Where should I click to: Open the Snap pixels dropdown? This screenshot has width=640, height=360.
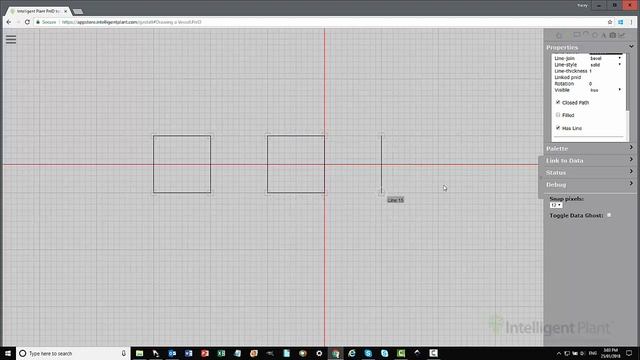pyautogui.click(x=556, y=205)
